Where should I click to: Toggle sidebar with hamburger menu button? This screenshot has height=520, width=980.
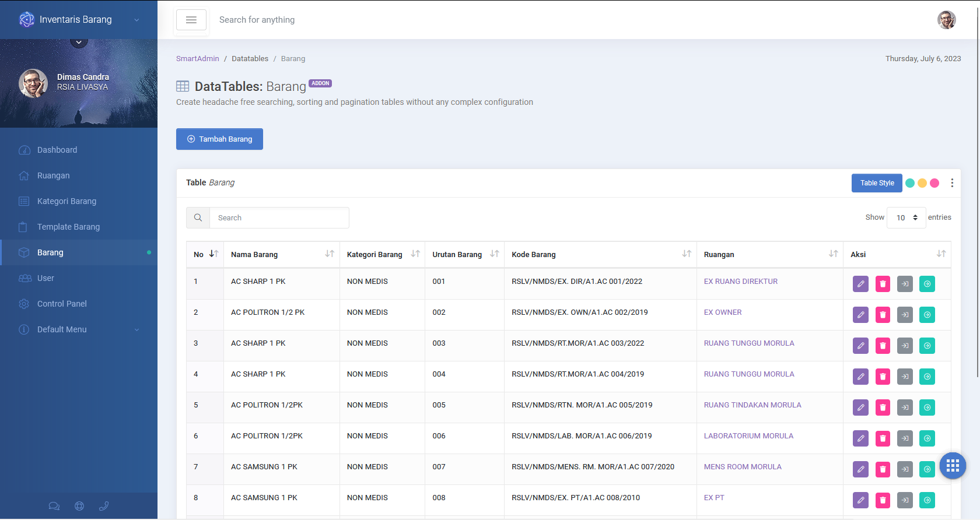[191, 20]
